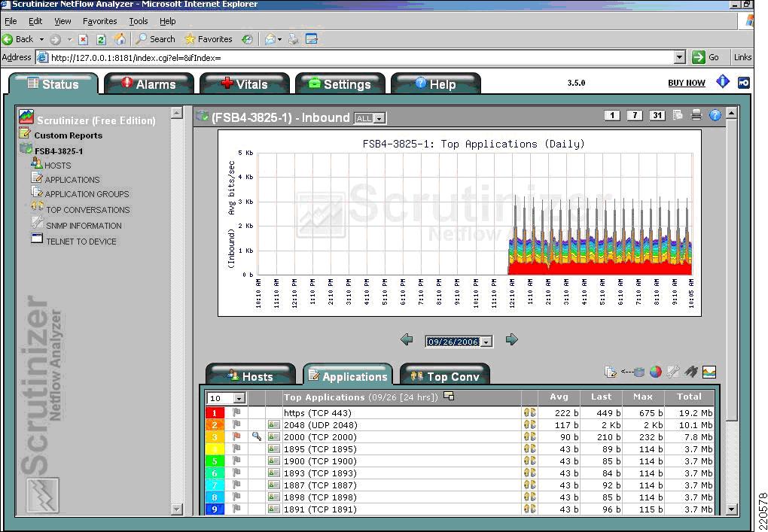
Task: Click the arrow-to-device icon
Action: tap(632, 372)
